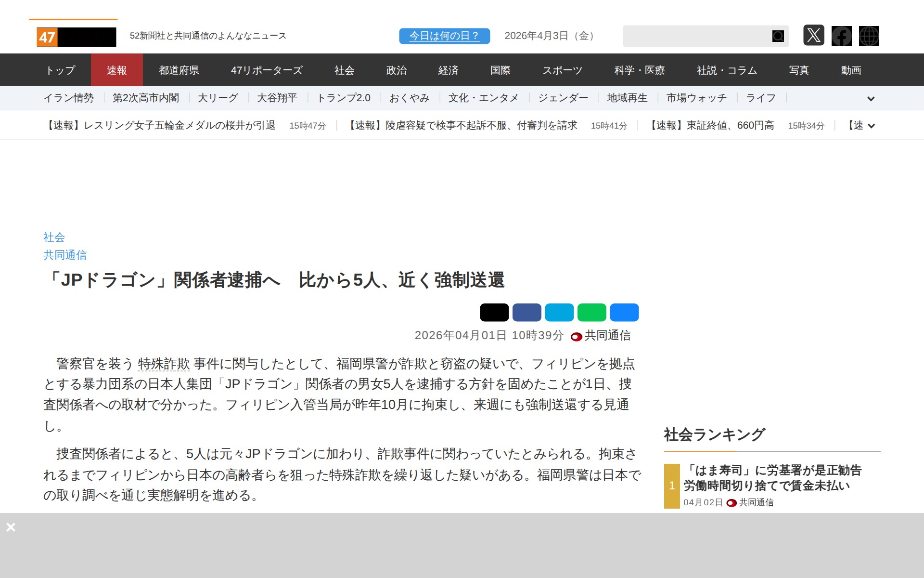This screenshot has width=924, height=578.
Task: Close the bottom ad banner
Action: pos(11,527)
